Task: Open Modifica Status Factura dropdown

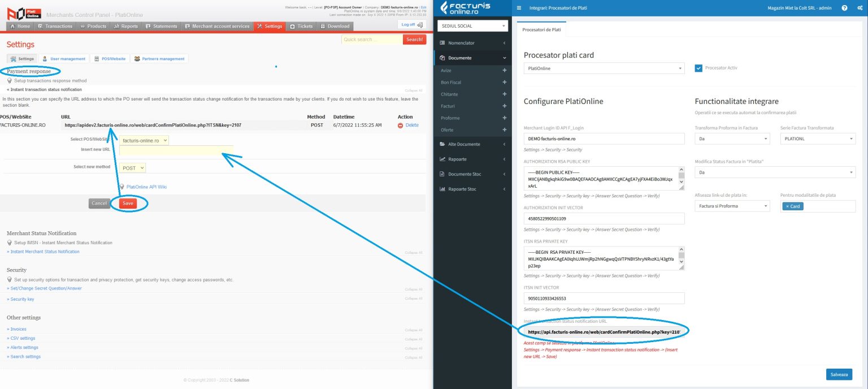Action: (775, 172)
